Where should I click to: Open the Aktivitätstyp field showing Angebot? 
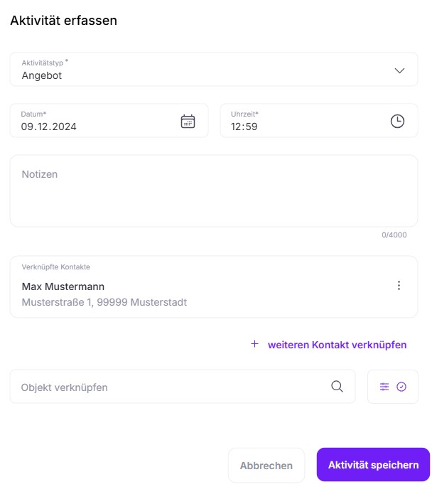(x=214, y=70)
